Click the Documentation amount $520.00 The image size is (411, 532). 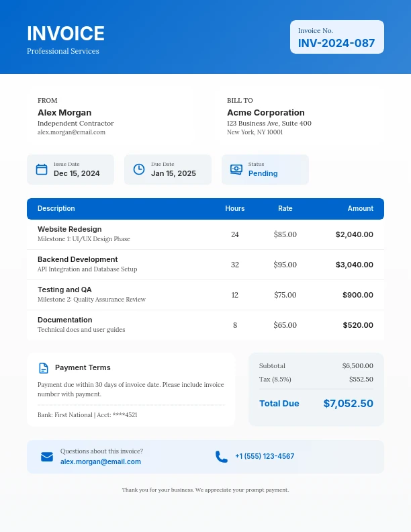pos(358,325)
